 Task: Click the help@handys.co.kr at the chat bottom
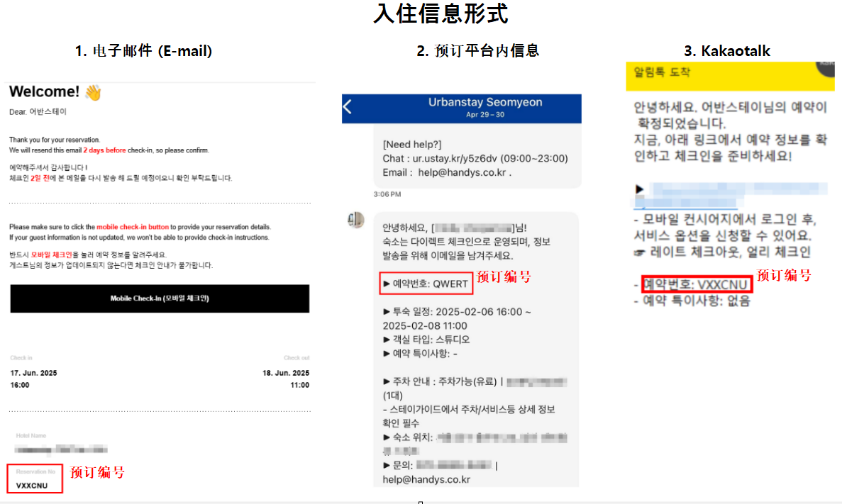pyautogui.click(x=426, y=479)
